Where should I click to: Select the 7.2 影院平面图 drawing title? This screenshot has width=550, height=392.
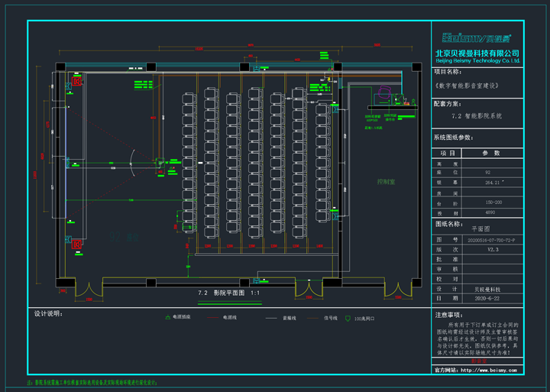(x=228, y=293)
